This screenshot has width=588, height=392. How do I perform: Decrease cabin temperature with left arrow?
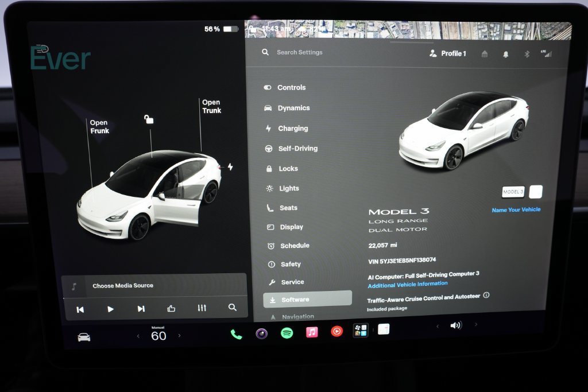tap(138, 336)
